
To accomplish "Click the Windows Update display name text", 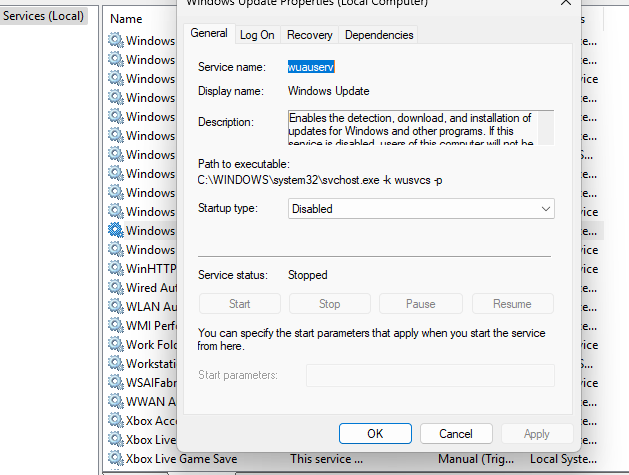I will [x=329, y=91].
